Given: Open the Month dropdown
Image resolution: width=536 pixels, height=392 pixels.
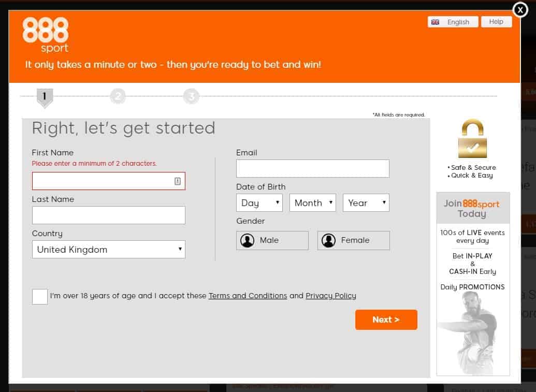Looking at the screenshot, I should tap(313, 202).
